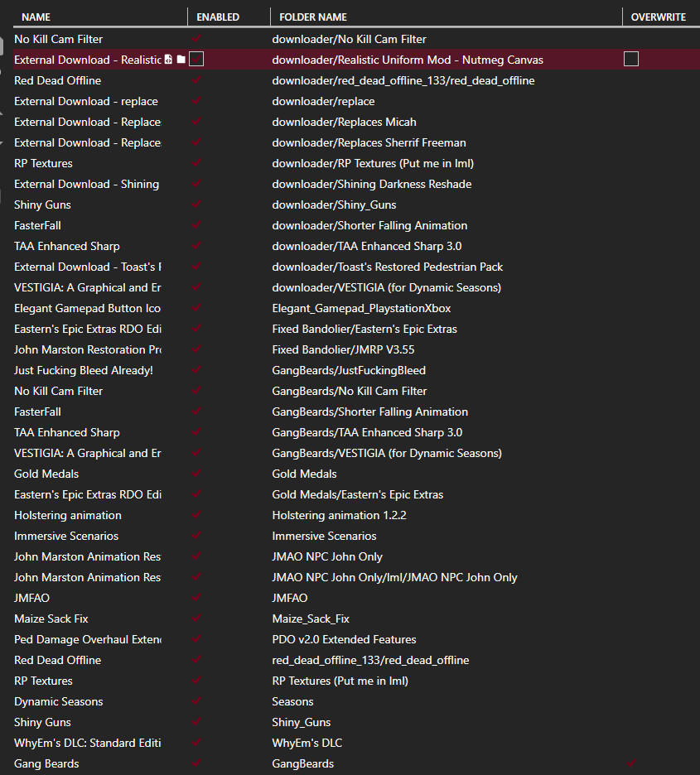Sort by the FOLDER NAME column header
The width and height of the screenshot is (700, 775).
pyautogui.click(x=313, y=17)
